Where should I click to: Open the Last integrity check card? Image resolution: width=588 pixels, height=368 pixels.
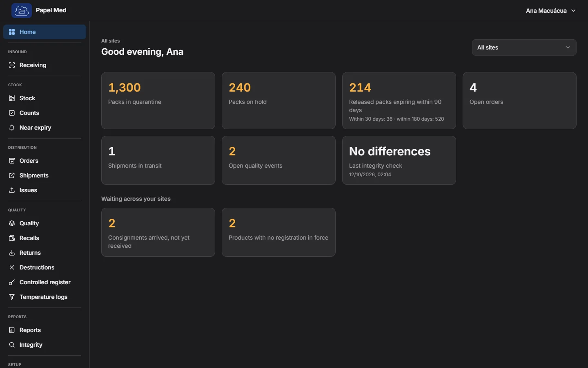(x=399, y=160)
